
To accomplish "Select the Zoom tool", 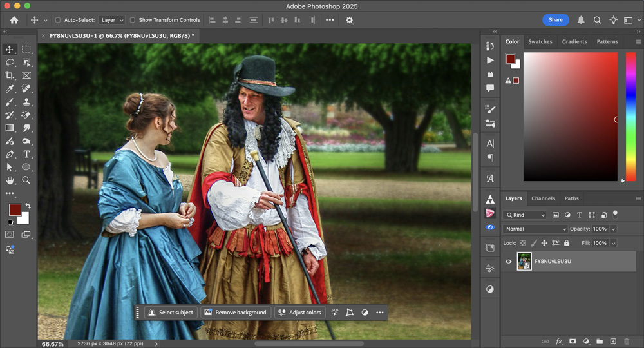I will coord(26,180).
